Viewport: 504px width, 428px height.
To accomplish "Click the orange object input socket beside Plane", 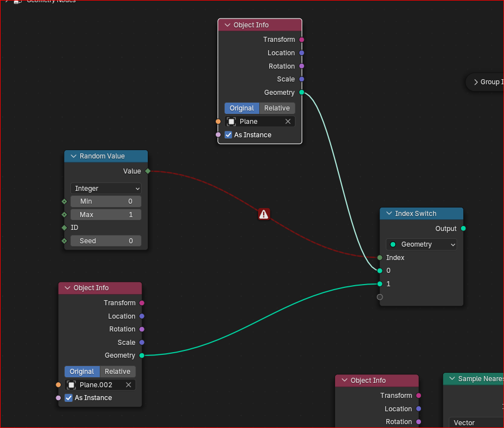I will click(218, 122).
